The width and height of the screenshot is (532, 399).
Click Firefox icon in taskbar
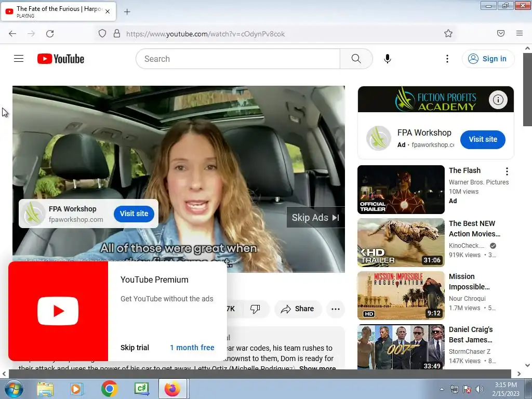coord(172,389)
